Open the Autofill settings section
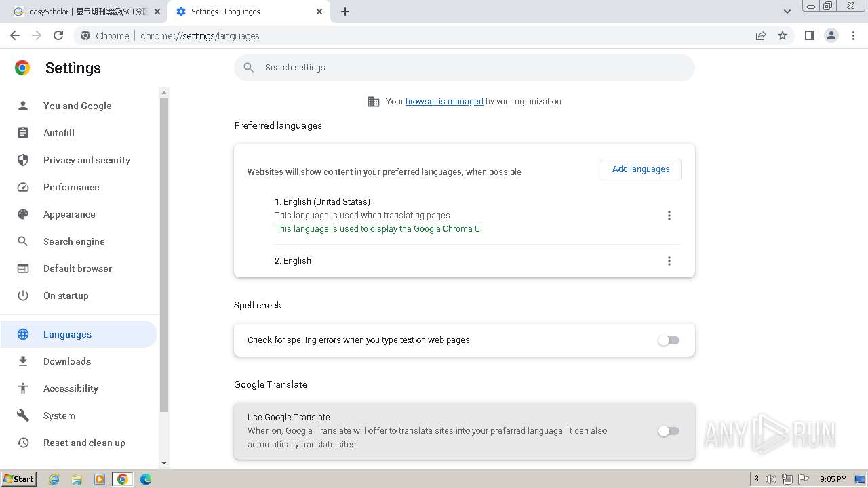This screenshot has width=868, height=488. tap(79, 133)
